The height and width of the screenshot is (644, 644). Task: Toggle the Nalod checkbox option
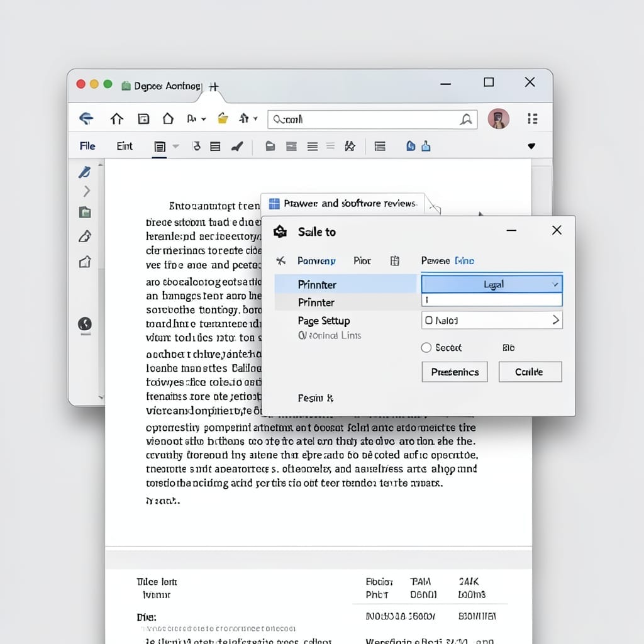(x=429, y=320)
